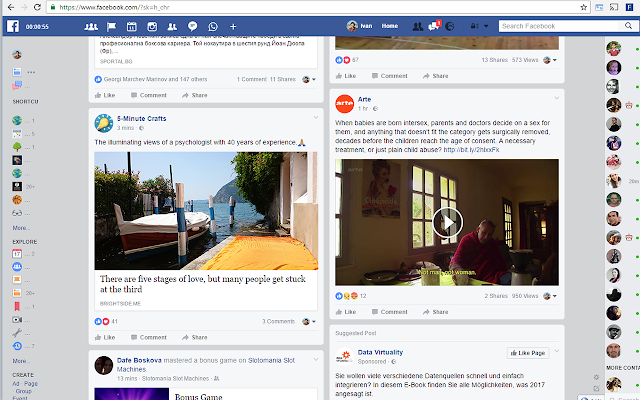
Task: Open the events calendar icon in top bar
Action: (131, 27)
